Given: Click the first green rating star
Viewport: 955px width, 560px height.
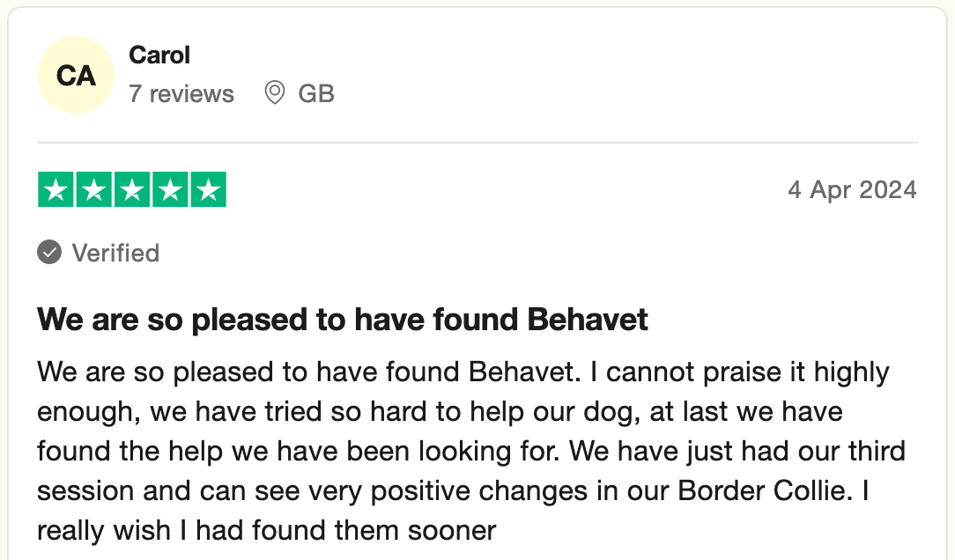Looking at the screenshot, I should (56, 190).
